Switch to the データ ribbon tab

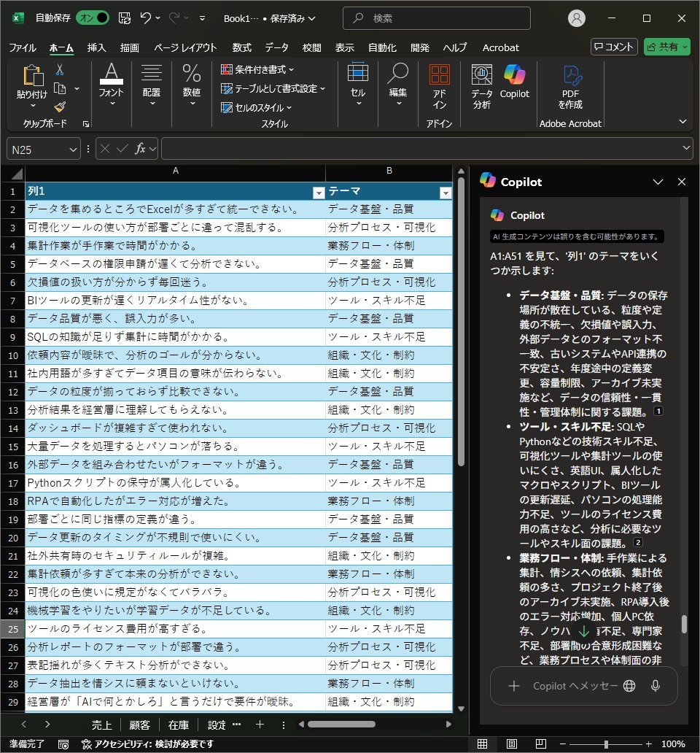click(277, 47)
